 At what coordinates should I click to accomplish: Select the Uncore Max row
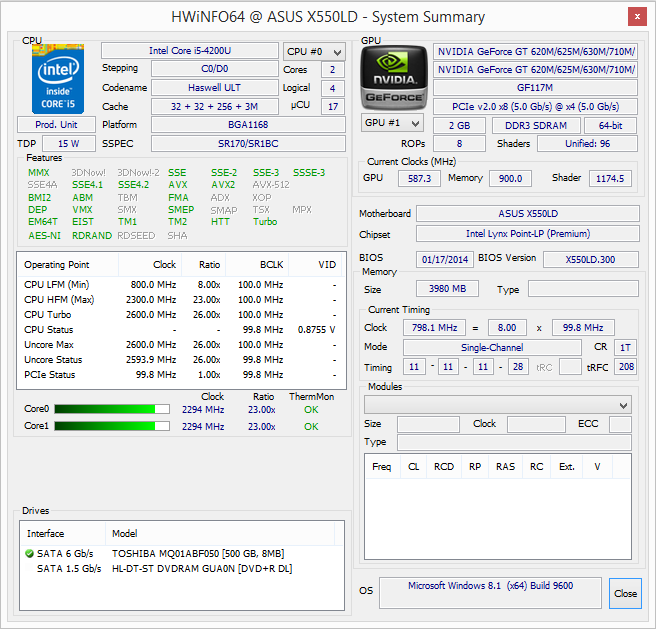[x=180, y=345]
